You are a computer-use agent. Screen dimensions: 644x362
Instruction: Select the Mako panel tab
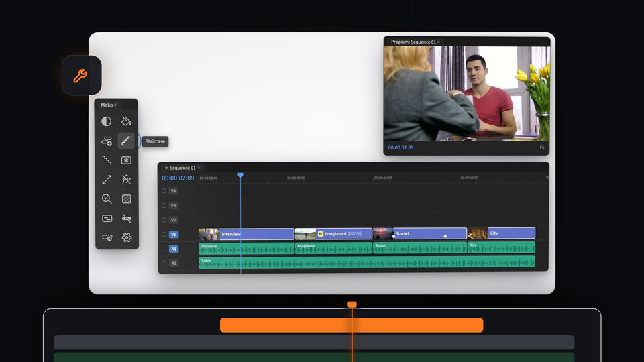(x=107, y=105)
